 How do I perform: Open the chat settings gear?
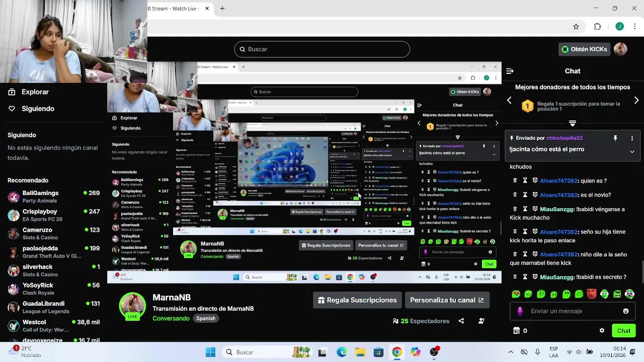(602, 330)
